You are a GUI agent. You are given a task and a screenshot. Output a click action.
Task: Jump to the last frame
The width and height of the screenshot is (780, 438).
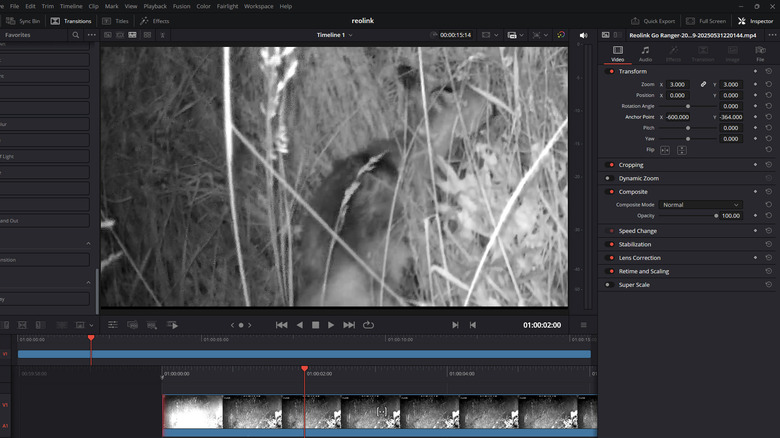349,325
